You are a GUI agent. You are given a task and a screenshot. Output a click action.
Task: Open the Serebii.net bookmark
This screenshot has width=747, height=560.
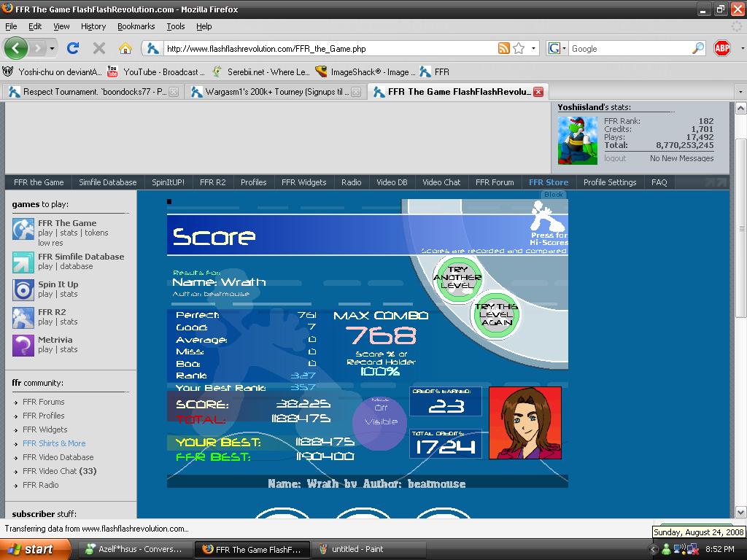[x=260, y=72]
